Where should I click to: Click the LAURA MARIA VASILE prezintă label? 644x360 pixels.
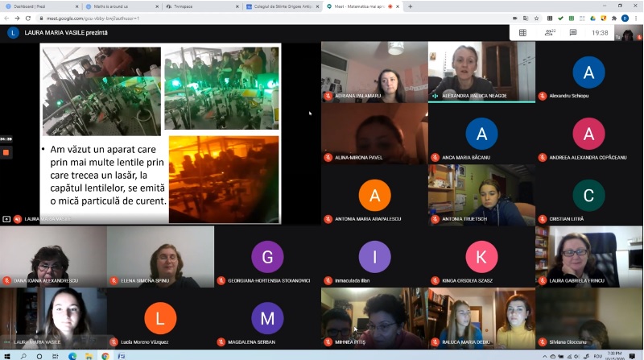[66, 32]
